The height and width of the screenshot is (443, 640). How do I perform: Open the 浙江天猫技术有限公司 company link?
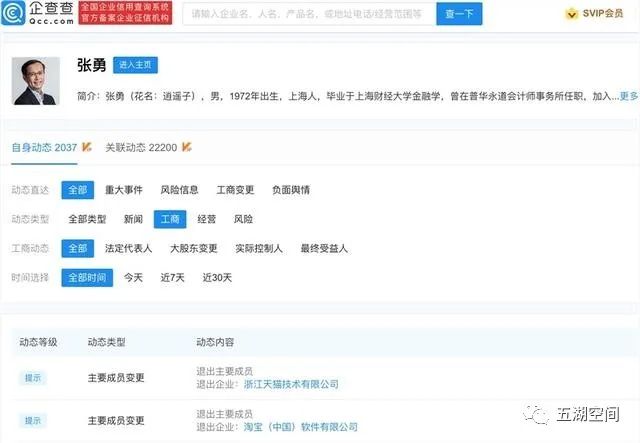click(291, 384)
